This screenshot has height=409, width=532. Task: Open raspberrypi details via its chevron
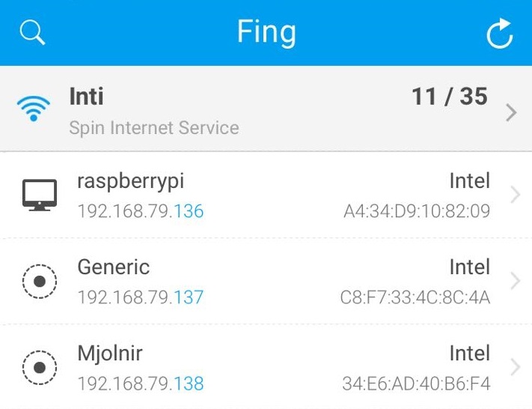515,196
